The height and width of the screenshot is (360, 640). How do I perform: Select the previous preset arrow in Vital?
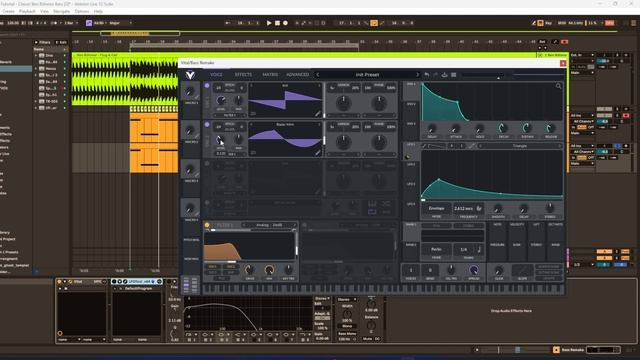pyautogui.click(x=318, y=75)
